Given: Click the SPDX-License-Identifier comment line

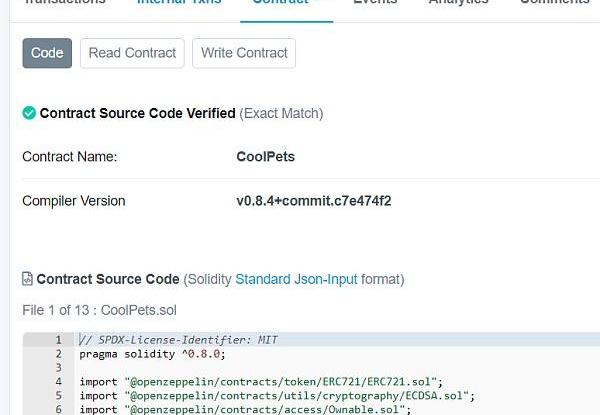Looking at the screenshot, I should click(180, 340).
